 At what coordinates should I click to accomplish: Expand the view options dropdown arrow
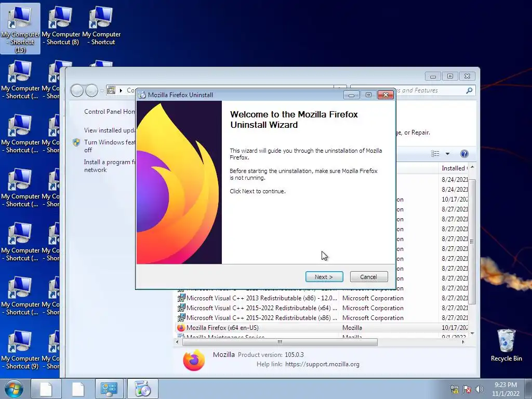[x=447, y=154]
